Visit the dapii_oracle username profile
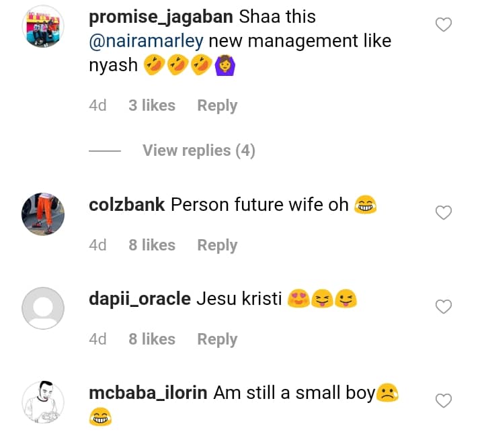 (140, 298)
